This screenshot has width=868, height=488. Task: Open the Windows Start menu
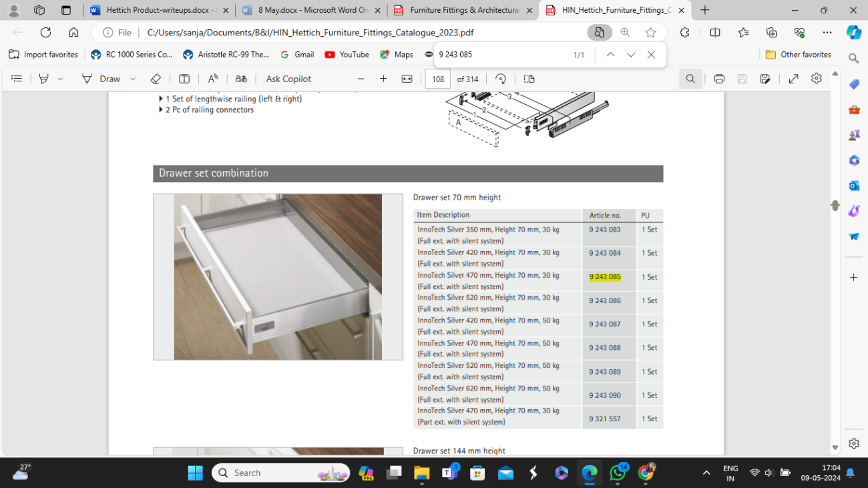tap(195, 473)
